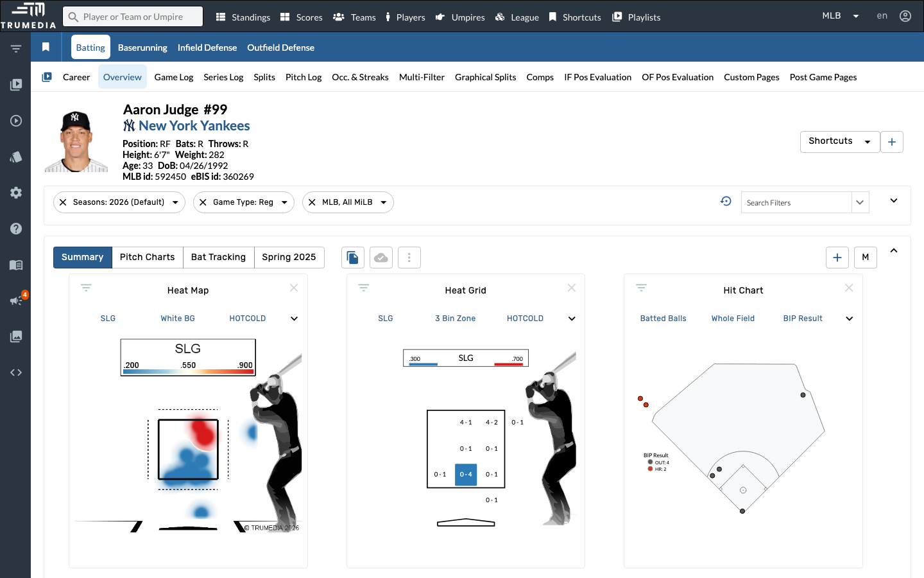
Task: Go to New York Yankees team page
Action: (194, 126)
